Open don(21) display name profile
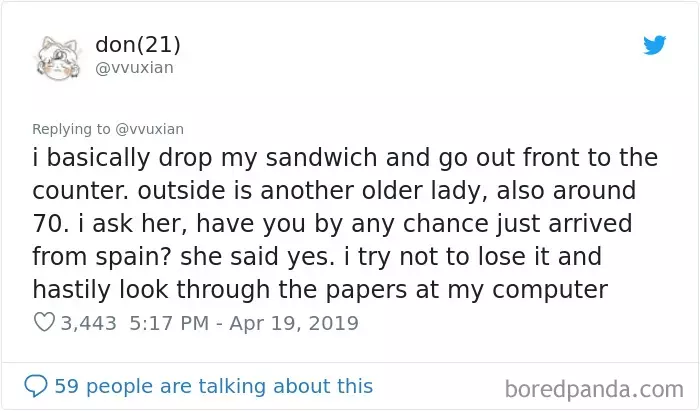The width and height of the screenshot is (700, 411). [x=138, y=44]
